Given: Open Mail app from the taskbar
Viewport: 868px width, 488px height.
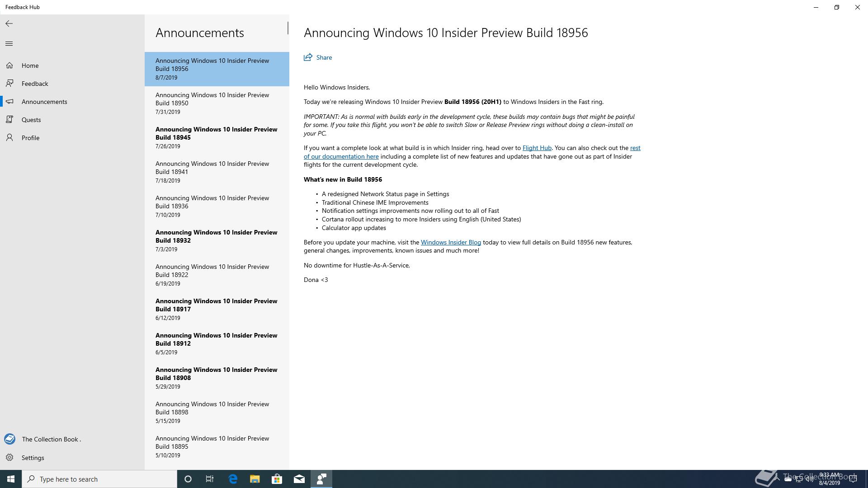Looking at the screenshot, I should click(299, 479).
